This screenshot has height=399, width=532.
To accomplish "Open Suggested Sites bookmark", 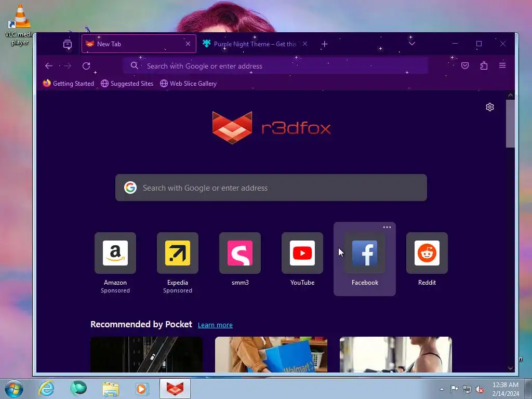I will [127, 84].
